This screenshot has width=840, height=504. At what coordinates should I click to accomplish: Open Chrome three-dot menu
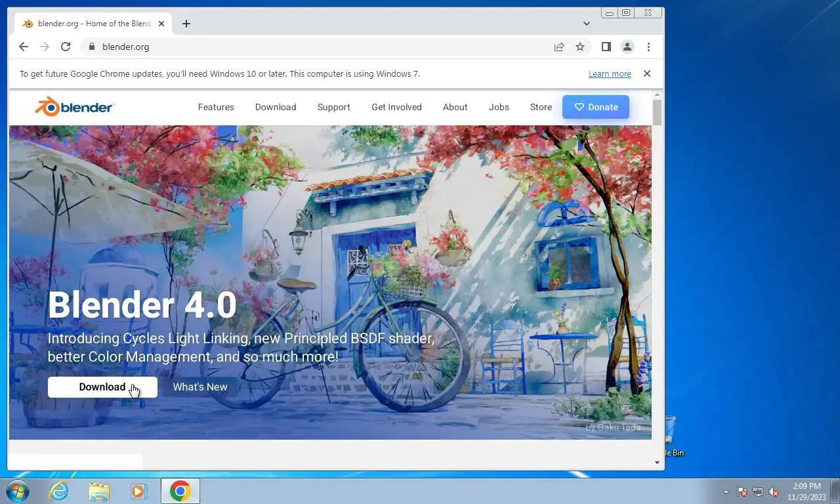point(648,47)
